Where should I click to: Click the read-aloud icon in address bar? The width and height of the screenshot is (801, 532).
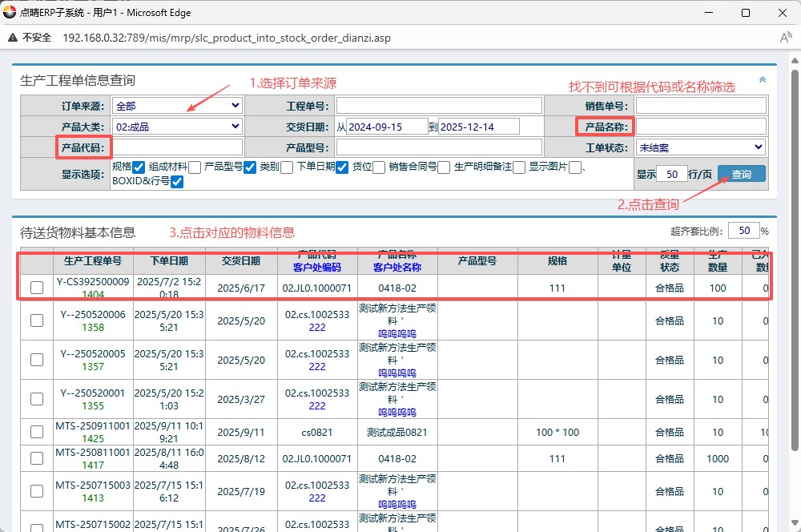tap(785, 38)
